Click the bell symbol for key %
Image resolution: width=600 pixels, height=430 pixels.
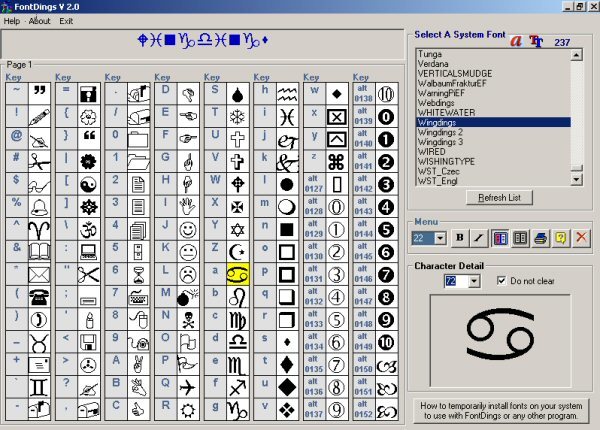coord(39,207)
